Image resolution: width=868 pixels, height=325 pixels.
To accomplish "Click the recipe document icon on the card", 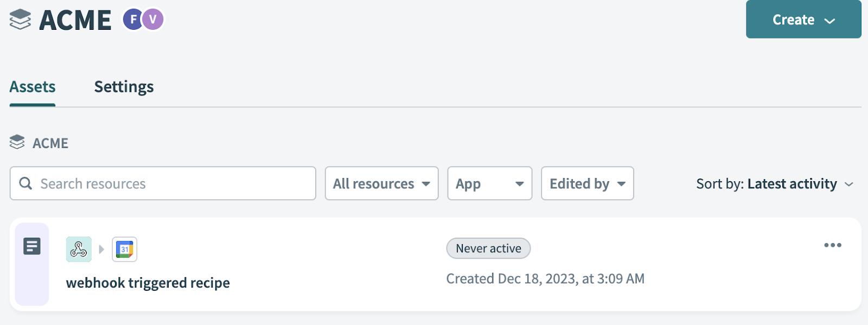I will pyautogui.click(x=32, y=246).
